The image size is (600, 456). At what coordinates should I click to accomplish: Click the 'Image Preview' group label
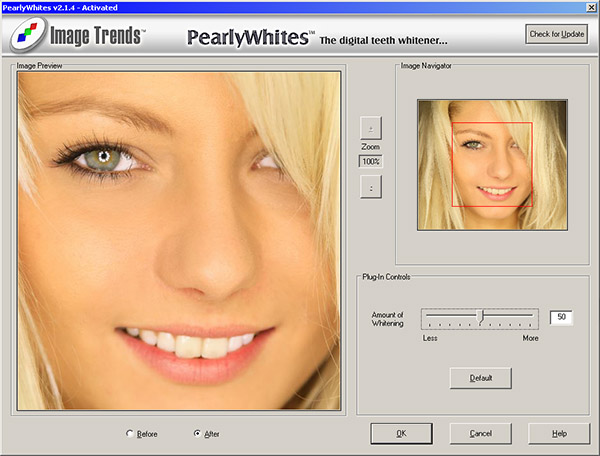39,66
